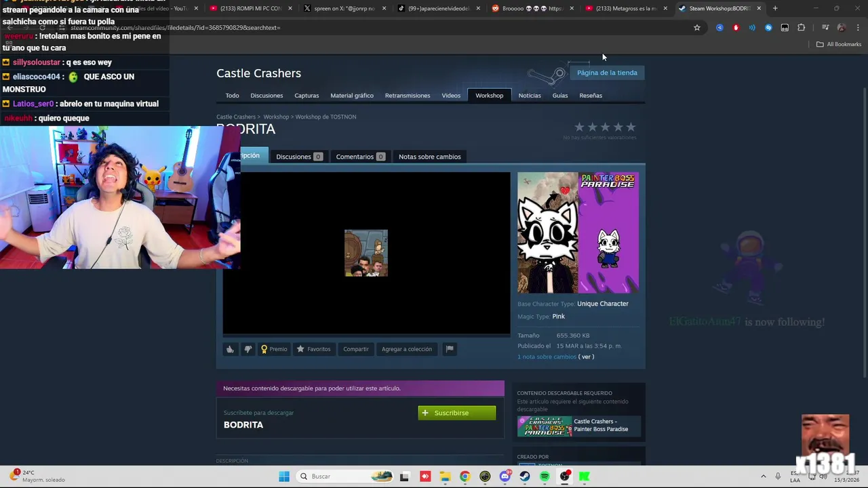Image resolution: width=868 pixels, height=488 pixels.
Task: Switch to the japarecienelvideo TikTok tab
Action: tap(439, 8)
